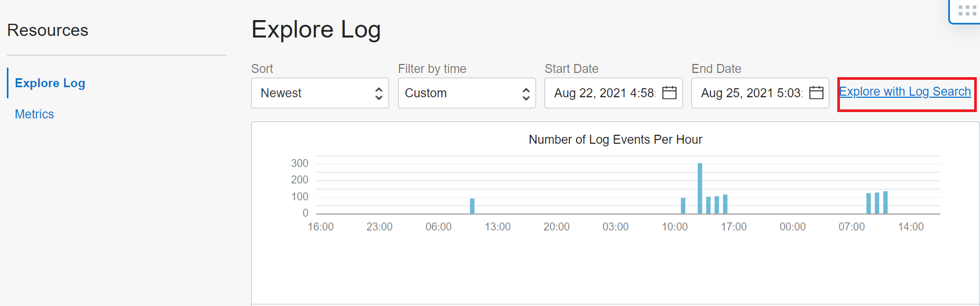Click the 17:00 x-axis time label

pos(734,227)
